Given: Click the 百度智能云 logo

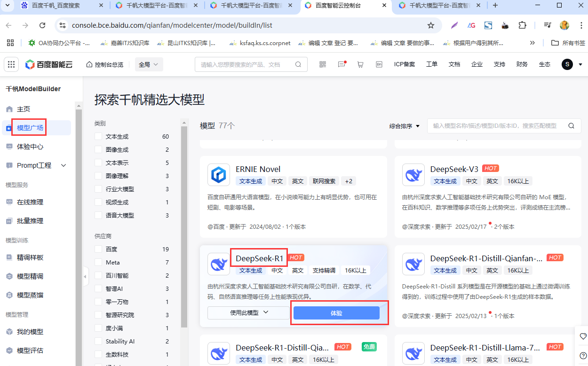Looking at the screenshot, I should tap(49, 64).
